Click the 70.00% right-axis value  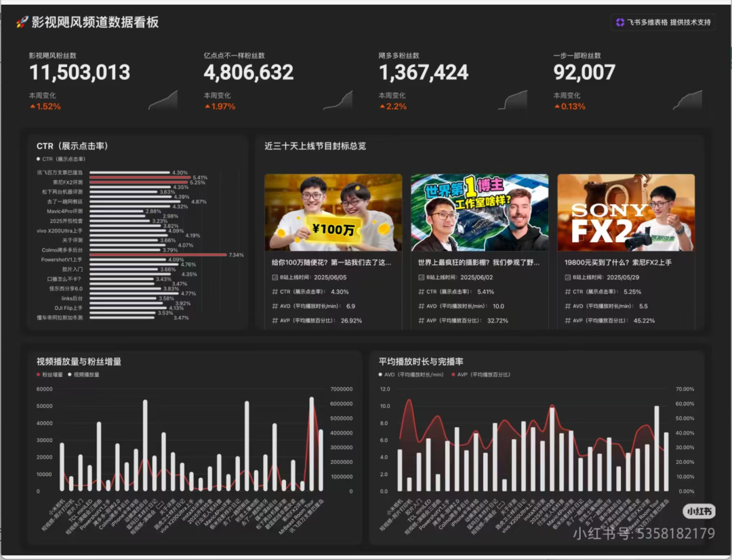pos(685,389)
